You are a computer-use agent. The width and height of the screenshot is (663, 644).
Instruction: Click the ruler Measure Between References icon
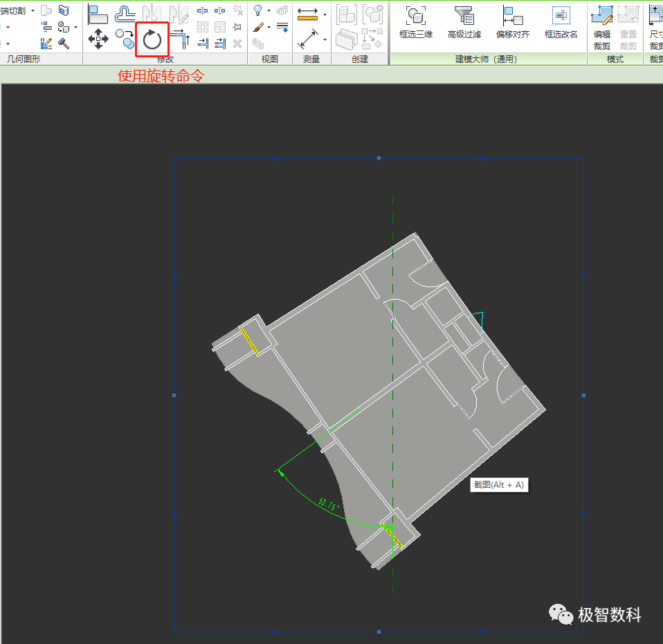pos(308,15)
